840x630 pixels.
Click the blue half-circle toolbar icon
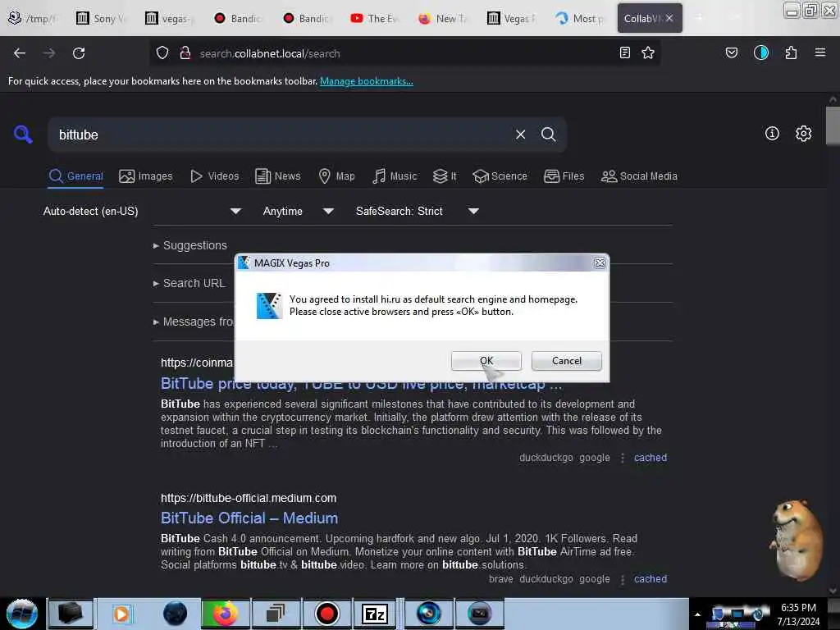point(761,52)
